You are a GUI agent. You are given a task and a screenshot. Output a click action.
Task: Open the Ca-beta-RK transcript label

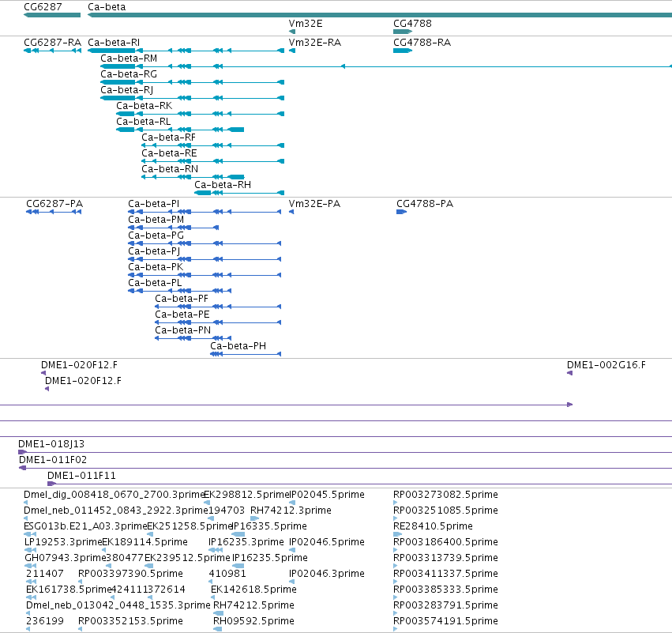[x=144, y=106]
